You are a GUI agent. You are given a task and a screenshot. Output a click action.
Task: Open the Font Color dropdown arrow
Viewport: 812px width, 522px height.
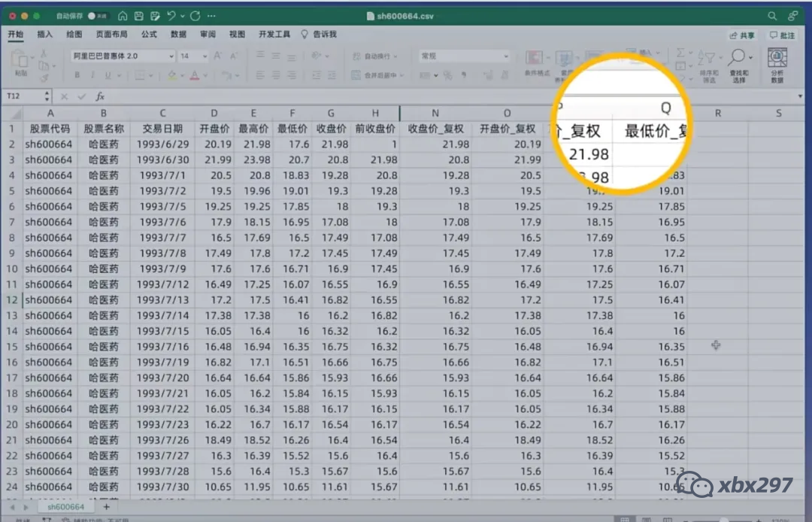pos(205,76)
